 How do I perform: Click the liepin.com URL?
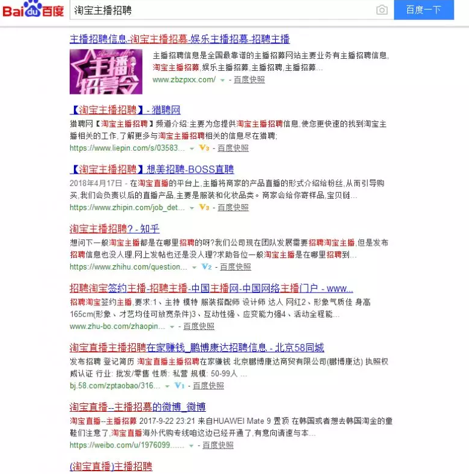tap(127, 148)
